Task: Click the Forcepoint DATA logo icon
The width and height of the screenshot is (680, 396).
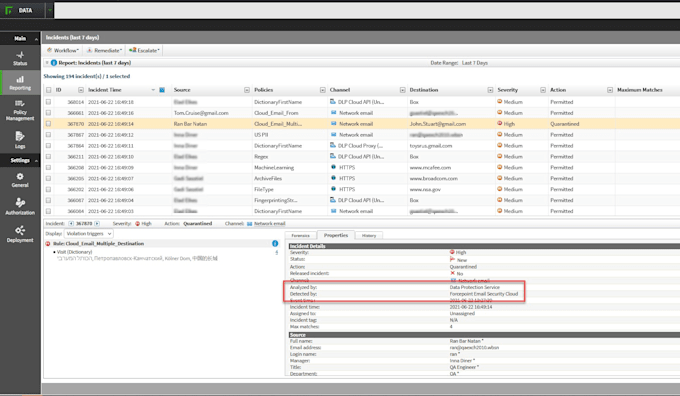Action: coord(9,10)
